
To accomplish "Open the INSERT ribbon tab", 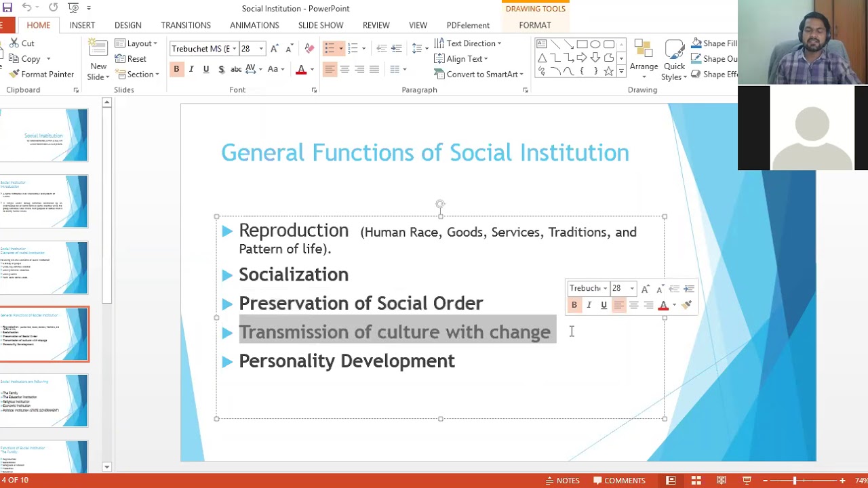I will [82, 25].
